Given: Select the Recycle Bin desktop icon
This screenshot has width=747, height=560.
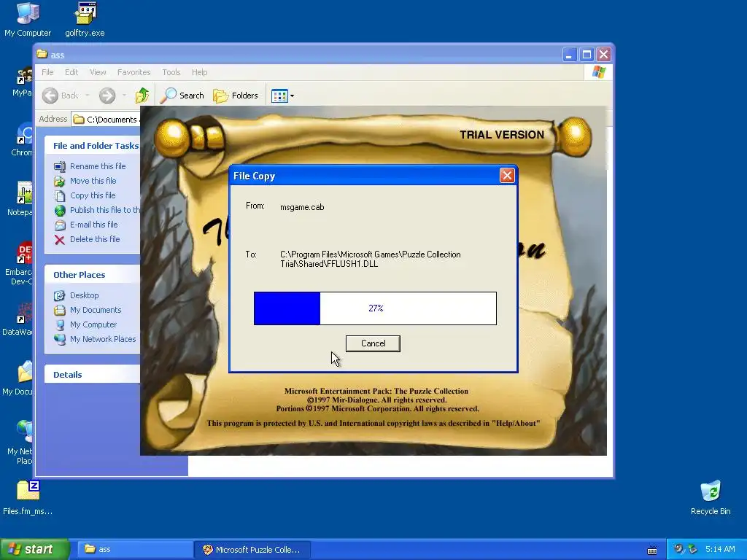Looking at the screenshot, I should tap(711, 497).
